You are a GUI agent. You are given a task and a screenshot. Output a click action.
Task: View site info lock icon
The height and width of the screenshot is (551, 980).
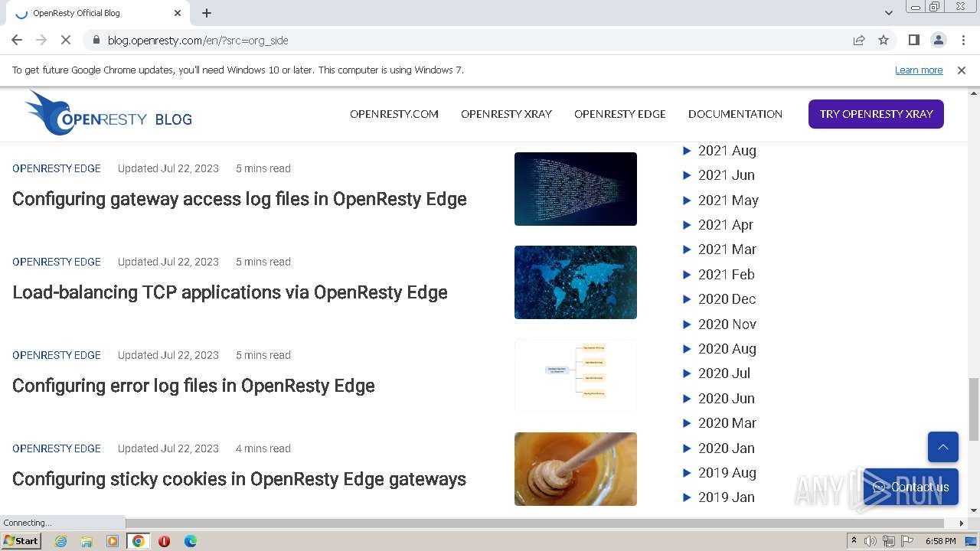click(96, 40)
